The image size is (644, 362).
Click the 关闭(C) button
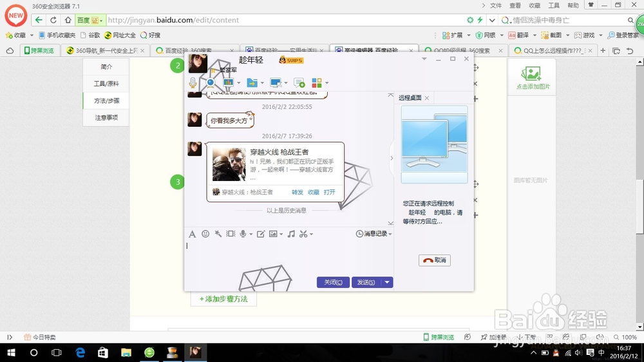click(333, 282)
